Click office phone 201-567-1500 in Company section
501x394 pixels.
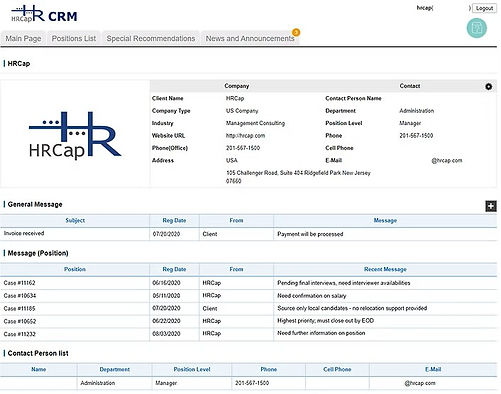[243, 148]
